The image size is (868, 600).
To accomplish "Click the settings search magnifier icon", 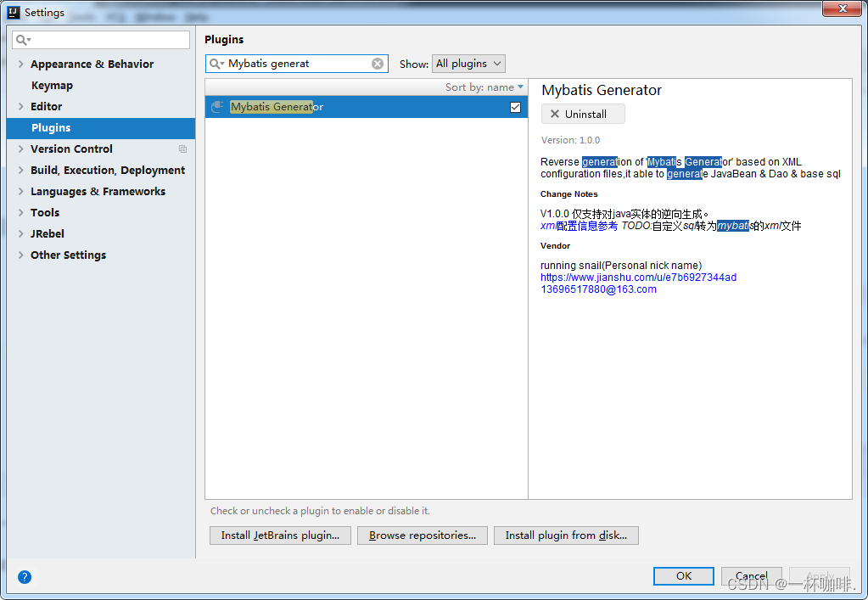I will (x=23, y=40).
